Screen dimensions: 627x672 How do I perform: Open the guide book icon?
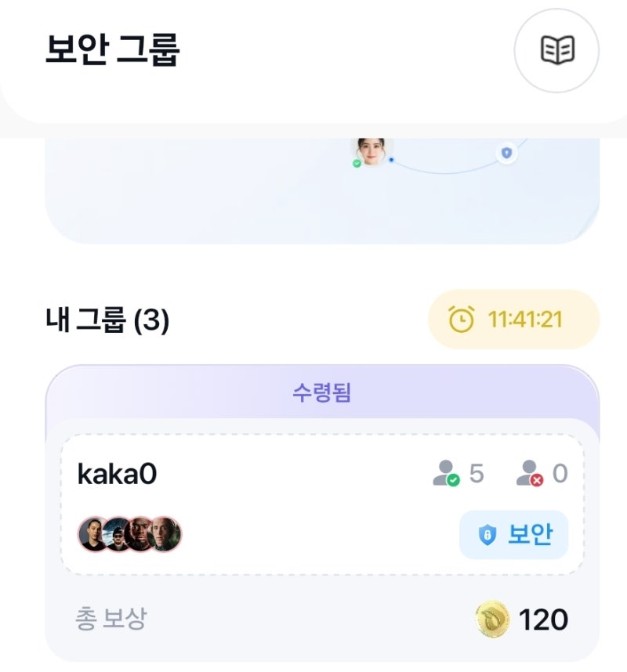click(x=556, y=51)
